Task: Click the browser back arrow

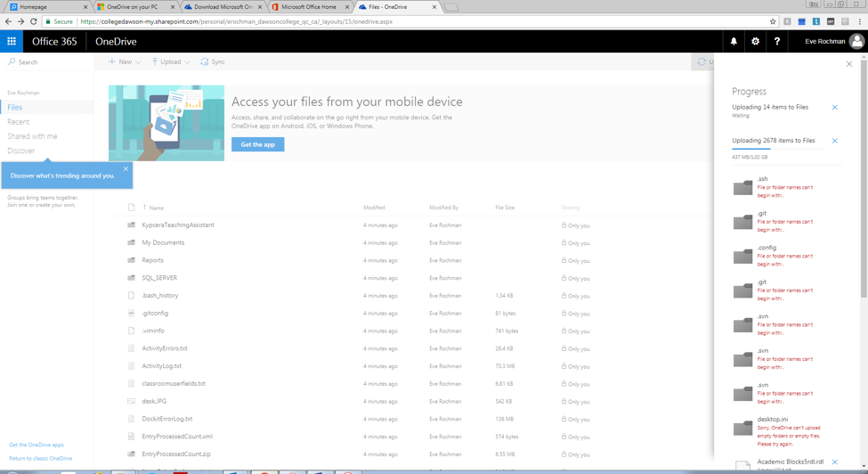Action: click(8, 21)
